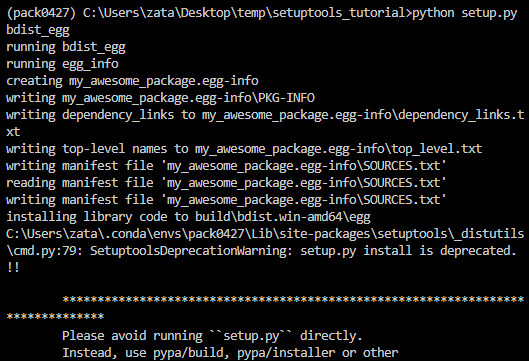Image resolution: width=529 pixels, height=361 pixels.
Task: Click the 'PKG-INFO' text in terminal
Action: click(286, 98)
